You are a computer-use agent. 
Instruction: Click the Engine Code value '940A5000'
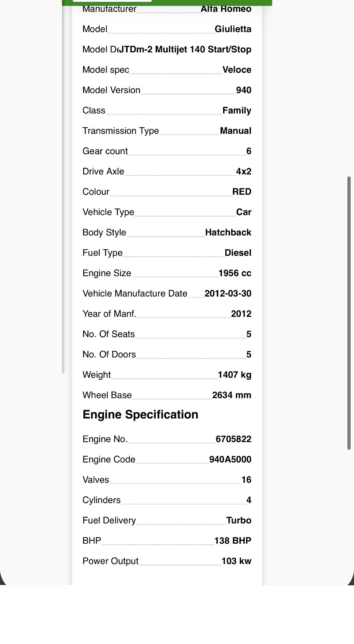tap(230, 459)
